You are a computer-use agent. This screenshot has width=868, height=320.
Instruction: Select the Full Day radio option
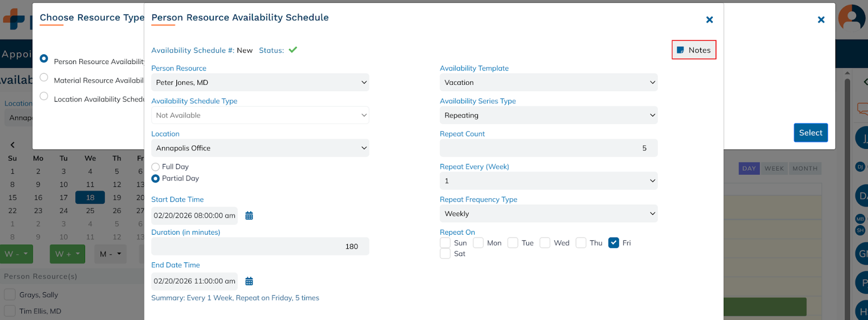point(156,167)
